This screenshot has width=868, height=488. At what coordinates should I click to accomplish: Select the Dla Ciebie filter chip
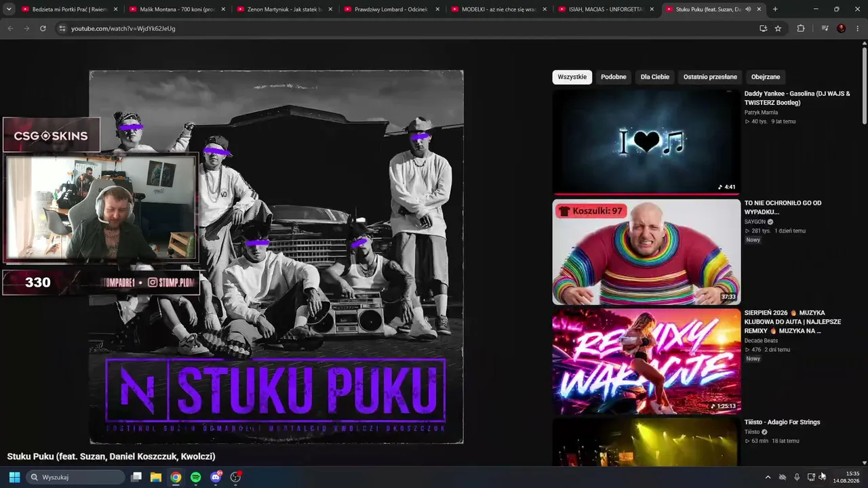pos(655,77)
